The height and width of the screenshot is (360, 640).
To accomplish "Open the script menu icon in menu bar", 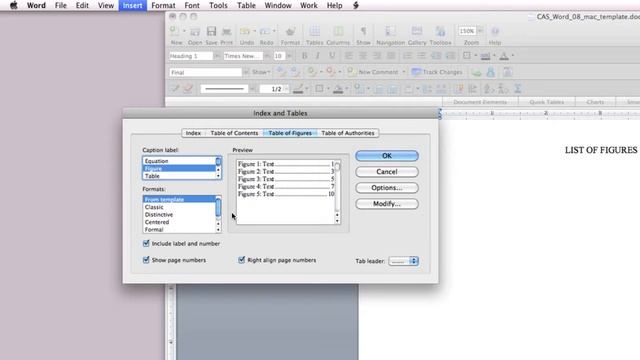I will [x=356, y=5].
